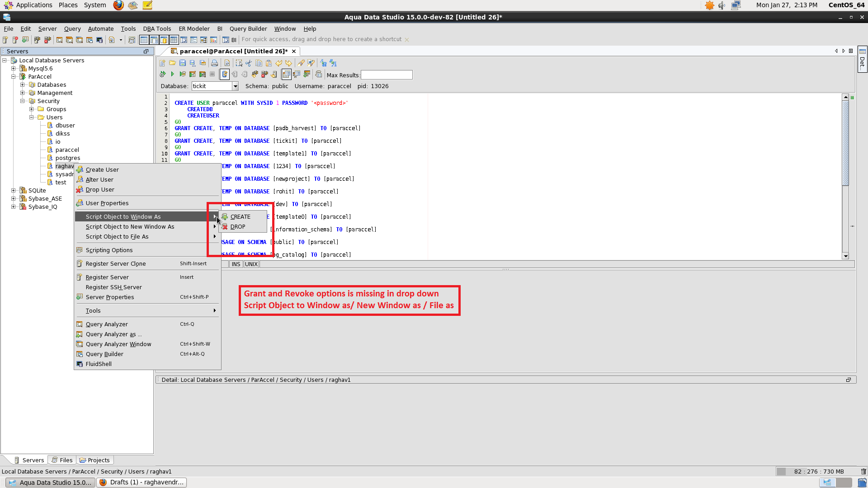This screenshot has height=488, width=868.
Task: Toggle the Text Results view button
Action: point(297,74)
